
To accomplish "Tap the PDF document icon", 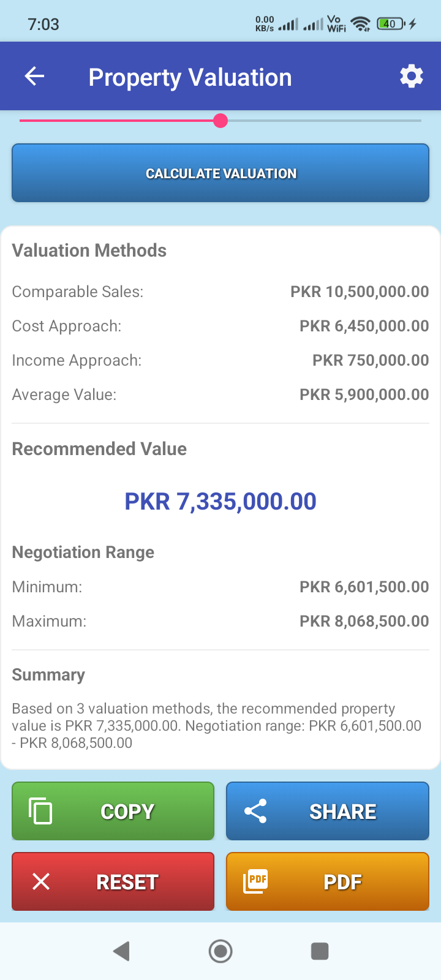I will pyautogui.click(x=255, y=881).
